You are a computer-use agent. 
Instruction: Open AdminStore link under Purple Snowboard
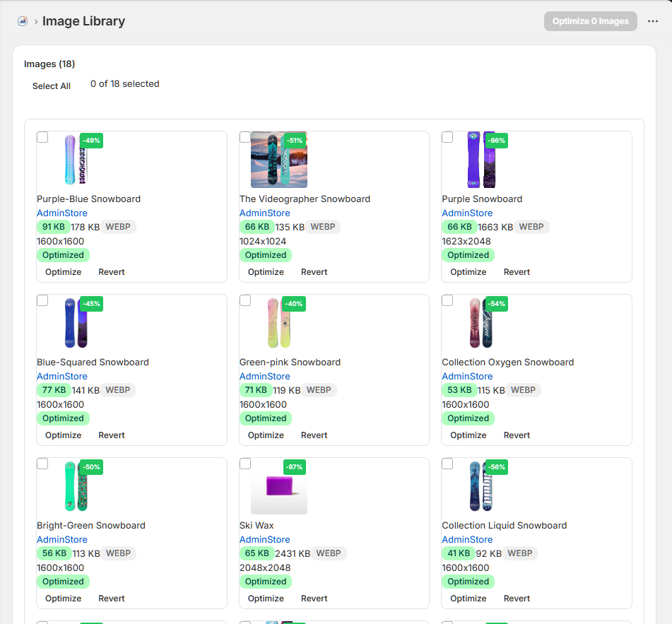tap(467, 213)
